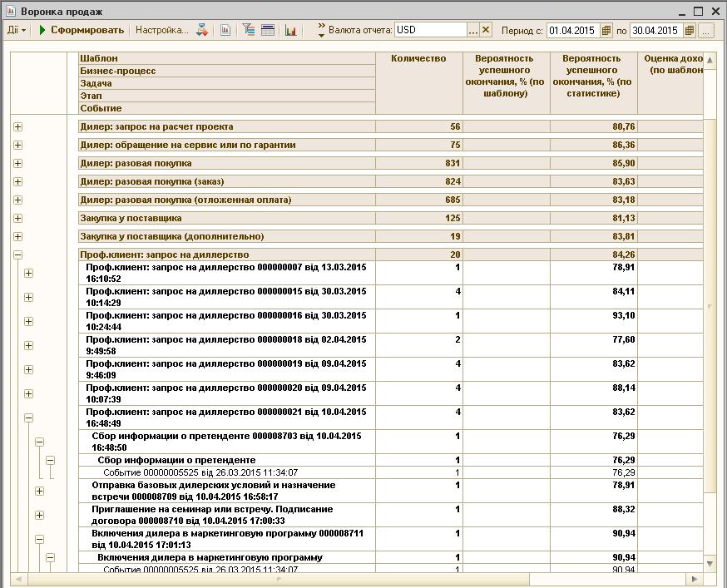Screen dimensions: 727x588
Task: Click the USD currency input field
Action: tap(430, 30)
